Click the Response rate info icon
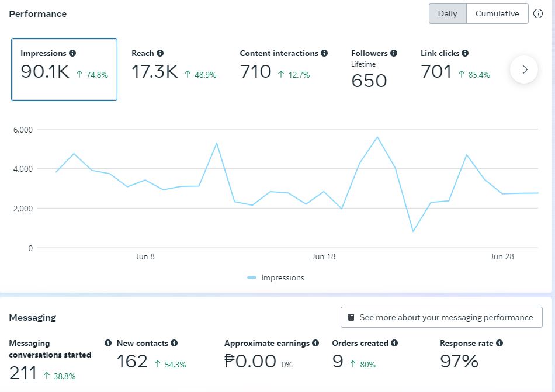Image resolution: width=555 pixels, height=392 pixels. [500, 343]
